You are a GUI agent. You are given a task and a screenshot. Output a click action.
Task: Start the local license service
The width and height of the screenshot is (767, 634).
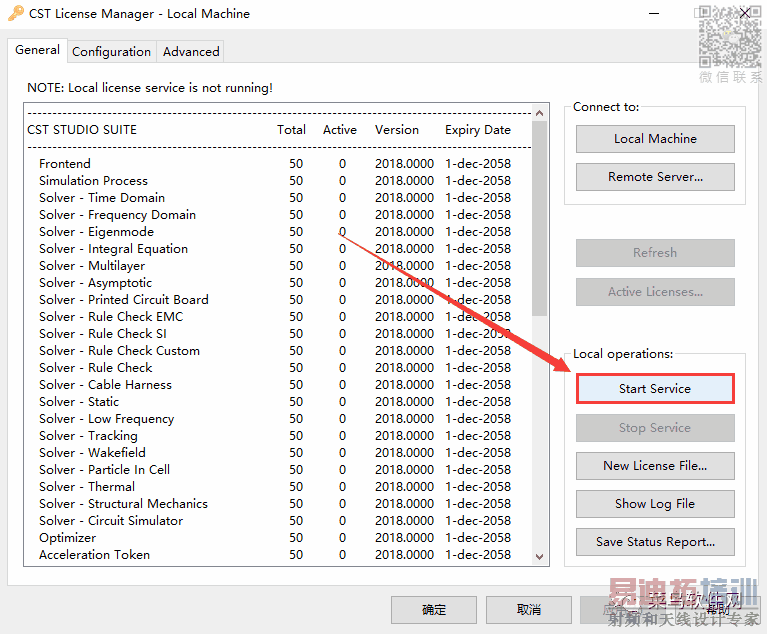(655, 389)
